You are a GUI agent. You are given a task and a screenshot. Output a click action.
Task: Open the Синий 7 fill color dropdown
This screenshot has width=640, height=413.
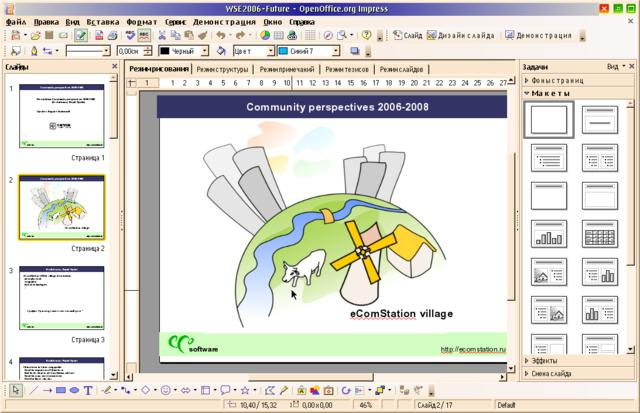[336, 51]
